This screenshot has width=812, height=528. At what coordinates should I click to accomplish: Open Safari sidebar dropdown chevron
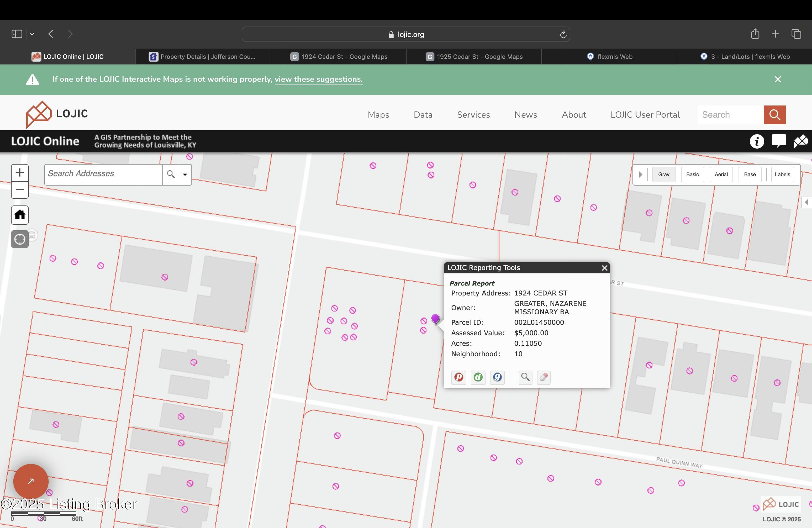pyautogui.click(x=32, y=34)
